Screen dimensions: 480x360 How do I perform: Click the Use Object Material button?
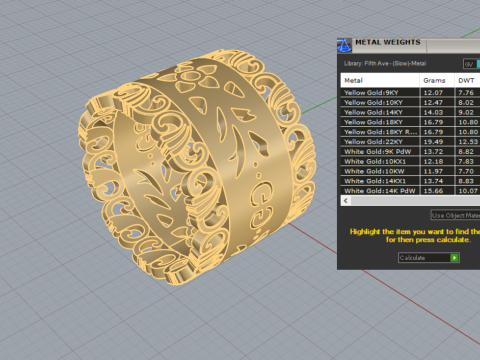(455, 215)
